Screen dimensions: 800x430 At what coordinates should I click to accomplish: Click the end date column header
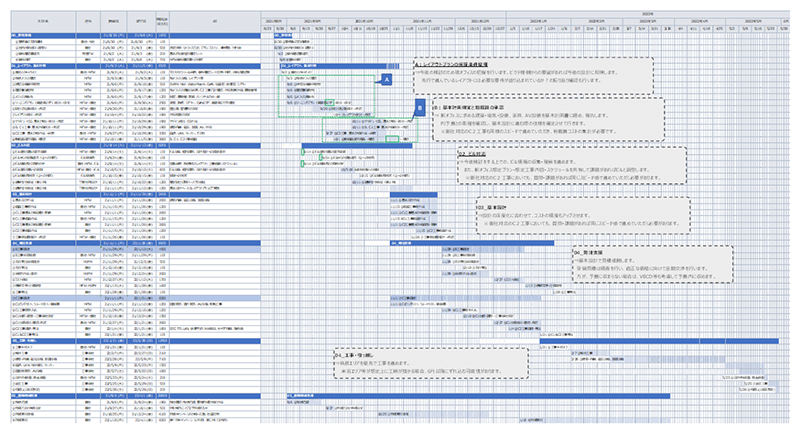[x=137, y=19]
